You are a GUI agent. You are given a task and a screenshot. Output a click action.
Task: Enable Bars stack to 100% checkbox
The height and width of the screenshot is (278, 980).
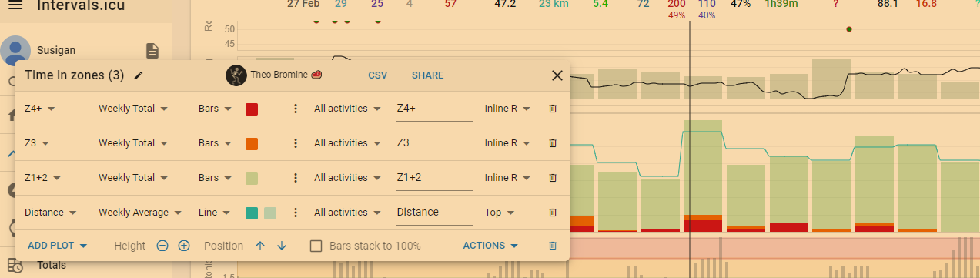pyautogui.click(x=316, y=246)
